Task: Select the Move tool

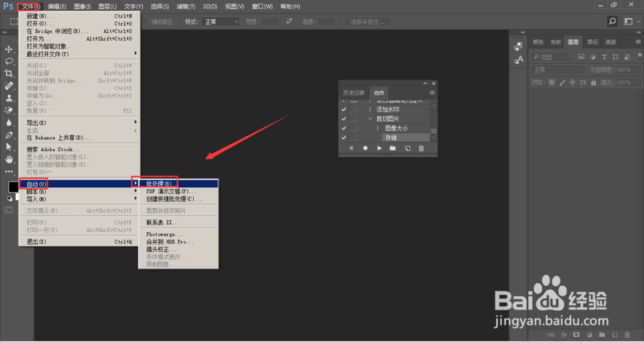Action: coord(8,50)
